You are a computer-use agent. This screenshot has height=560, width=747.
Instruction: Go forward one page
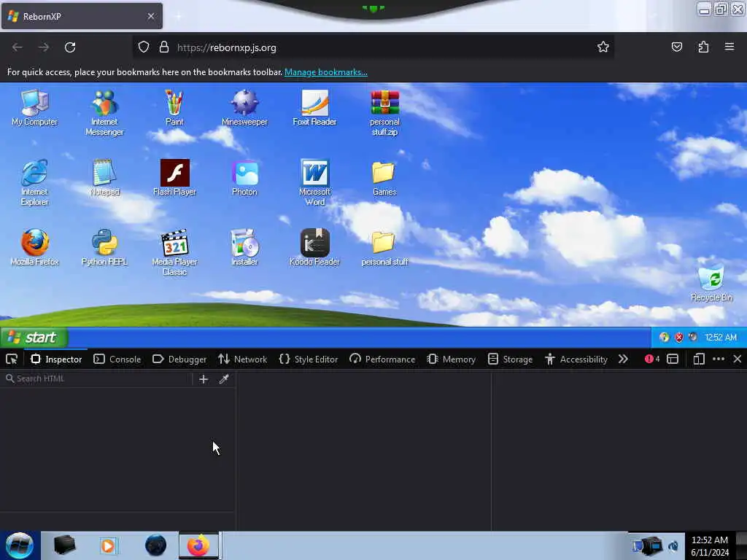click(44, 47)
